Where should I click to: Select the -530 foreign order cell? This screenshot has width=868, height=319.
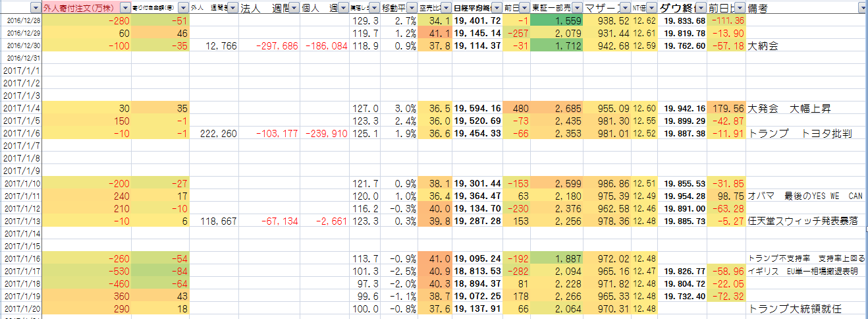[86, 271]
